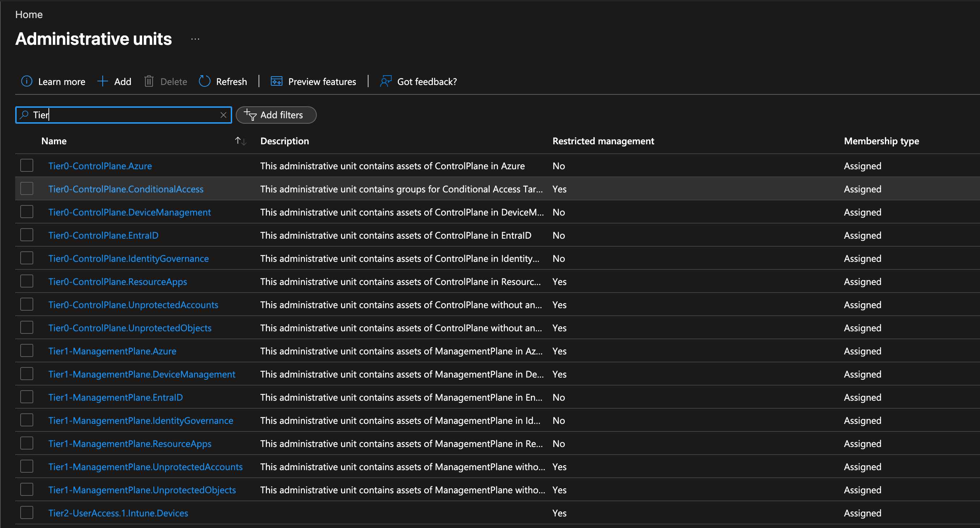The width and height of the screenshot is (980, 528).
Task: Open Tier0-ControlPlane.Azure unit
Action: [100, 166]
